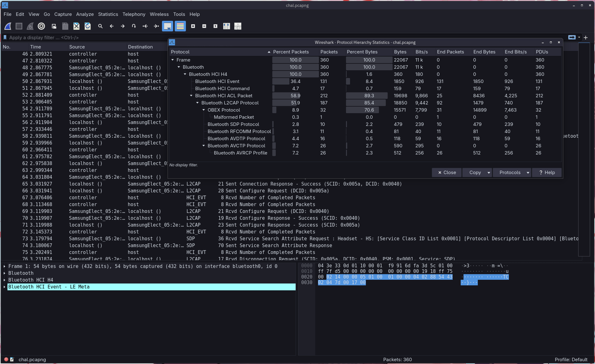Click the Find a packet magnifier icon
The height and width of the screenshot is (364, 595).
100,26
